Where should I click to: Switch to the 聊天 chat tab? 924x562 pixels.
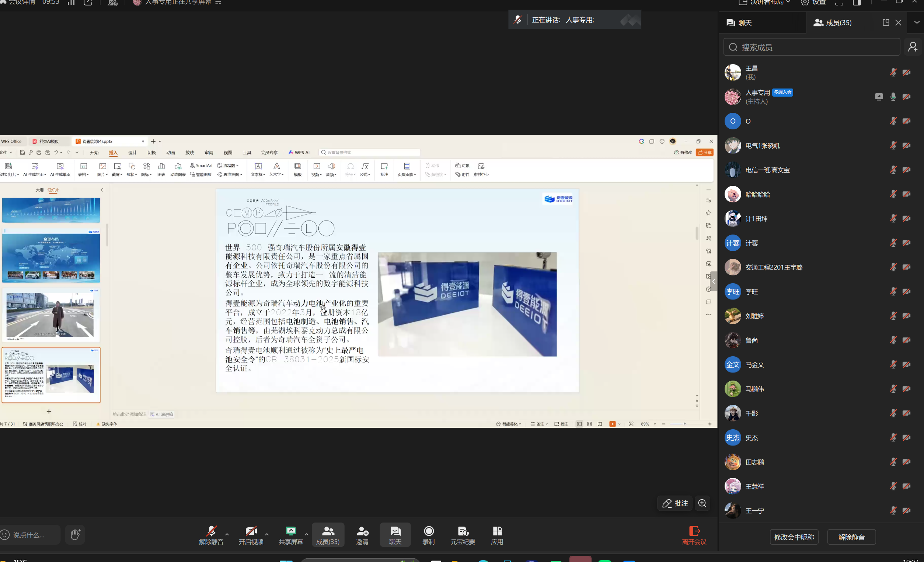click(x=744, y=22)
